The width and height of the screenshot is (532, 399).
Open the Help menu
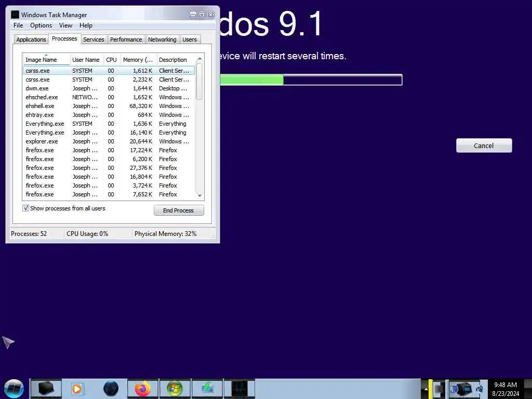pyautogui.click(x=86, y=25)
